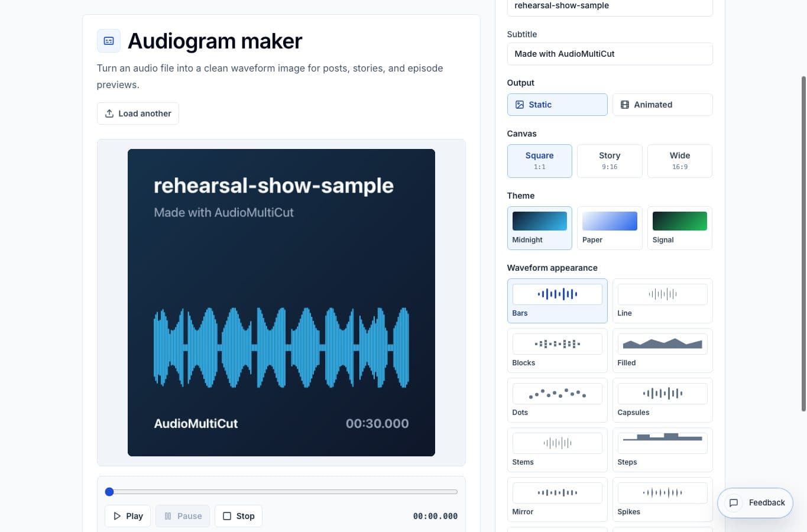The width and height of the screenshot is (807, 532).
Task: Click the Mirror waveform preview icon
Action: click(558, 492)
